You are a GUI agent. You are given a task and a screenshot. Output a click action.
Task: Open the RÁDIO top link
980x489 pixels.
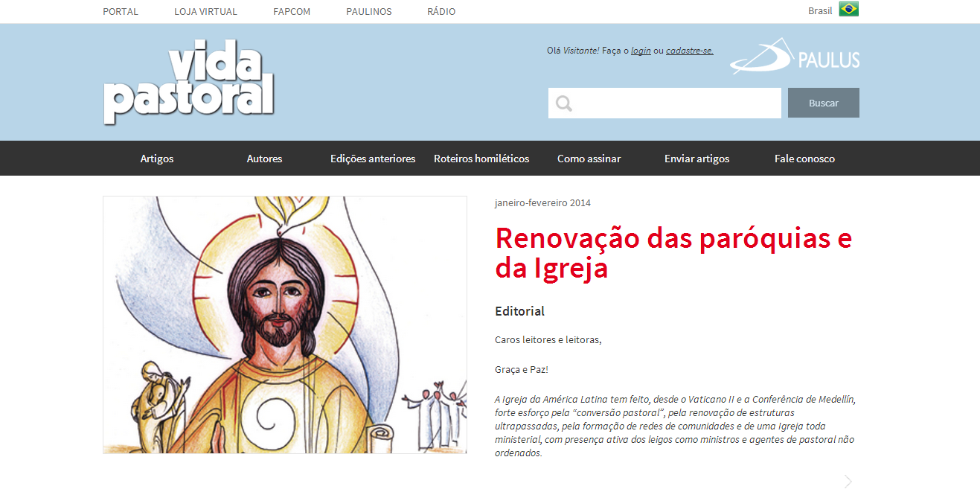(x=441, y=11)
